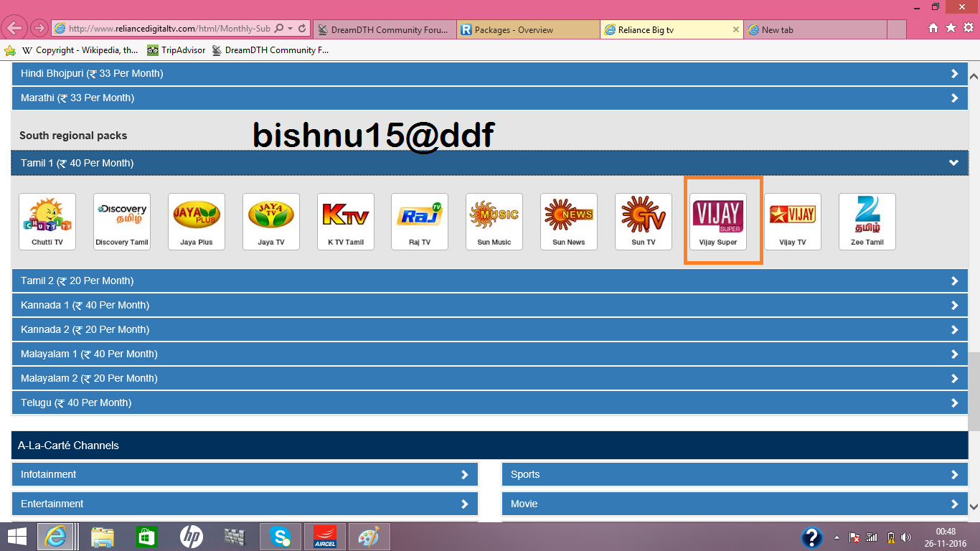Expand the Infotainment a-la-carte section
980x551 pixels.
(245, 474)
